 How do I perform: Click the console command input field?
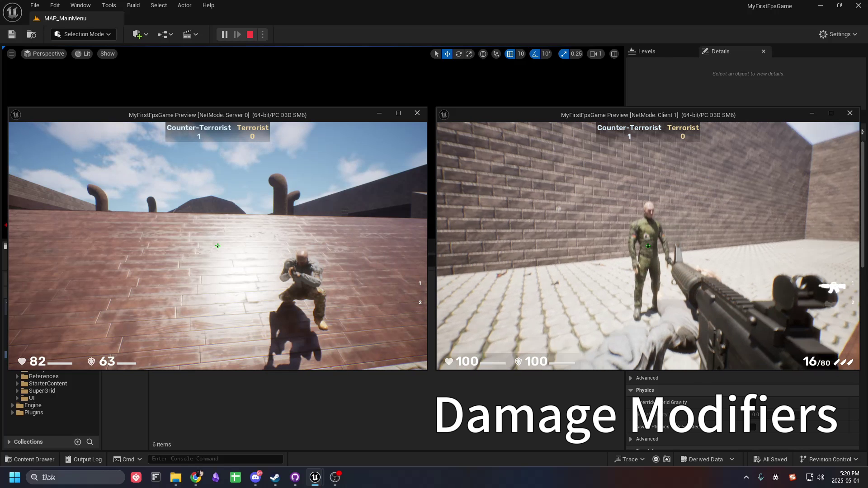pos(215,459)
